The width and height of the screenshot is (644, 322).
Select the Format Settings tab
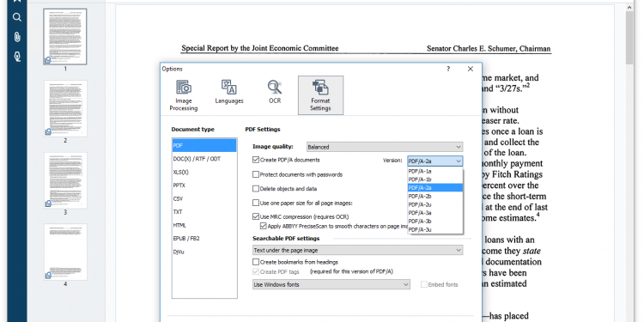320,95
